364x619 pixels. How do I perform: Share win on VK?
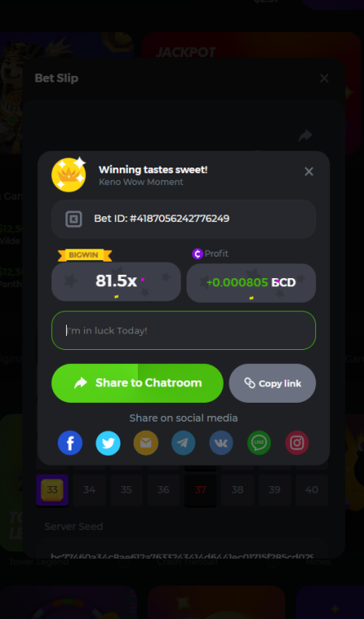[221, 443]
